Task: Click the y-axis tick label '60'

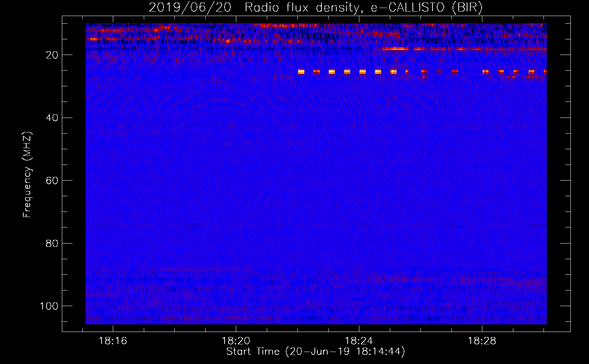Action: [52, 181]
